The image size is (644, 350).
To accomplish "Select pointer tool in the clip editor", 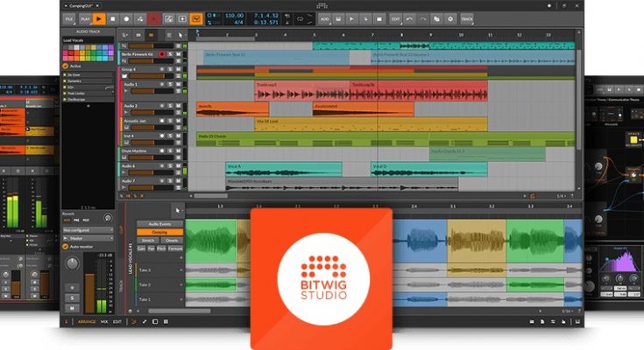I will click(x=178, y=210).
